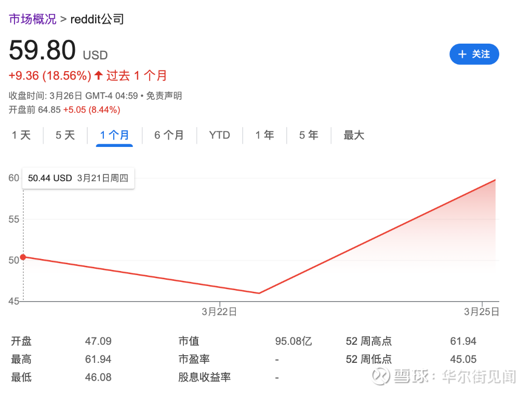The height and width of the screenshot is (393, 532).
Task: Click the 52 周低点 value 45.05
Action: pyautogui.click(x=463, y=359)
